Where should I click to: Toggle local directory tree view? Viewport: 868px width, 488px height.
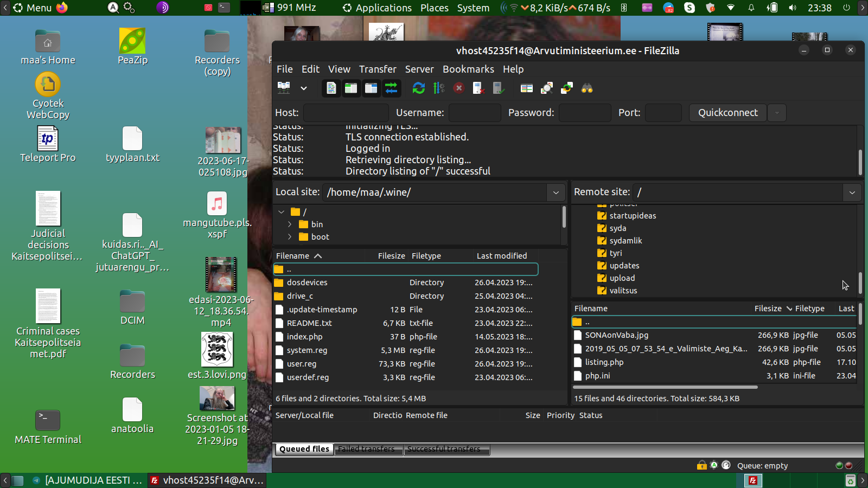click(351, 88)
